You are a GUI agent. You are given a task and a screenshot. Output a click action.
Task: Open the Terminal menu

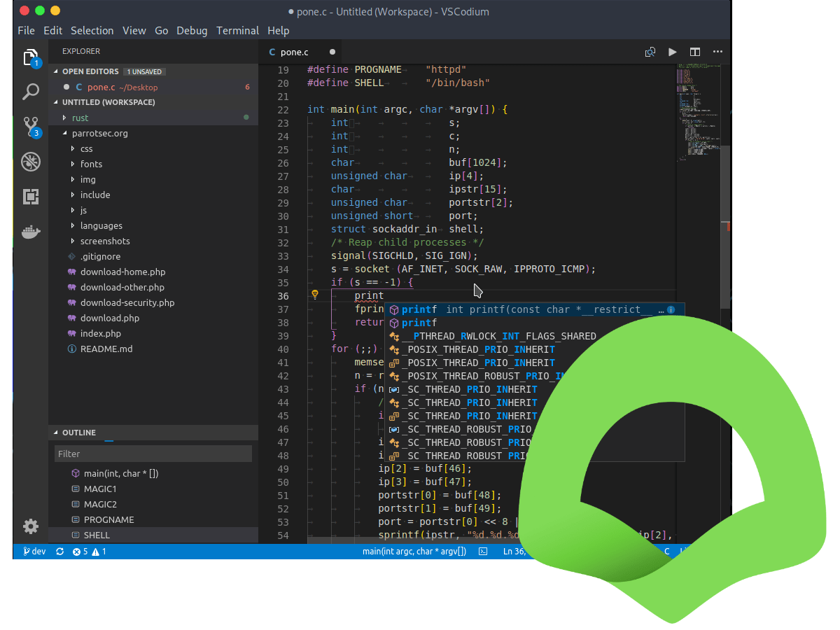coord(237,31)
